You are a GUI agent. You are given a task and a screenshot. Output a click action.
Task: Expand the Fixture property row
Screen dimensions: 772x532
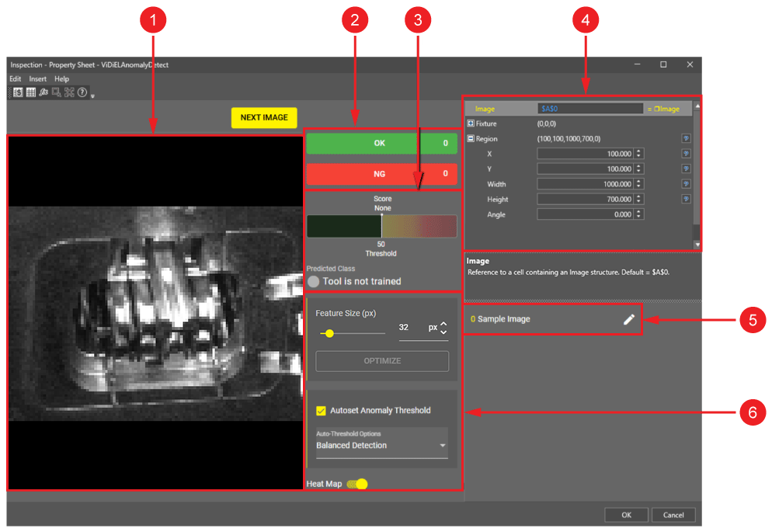[x=471, y=123]
